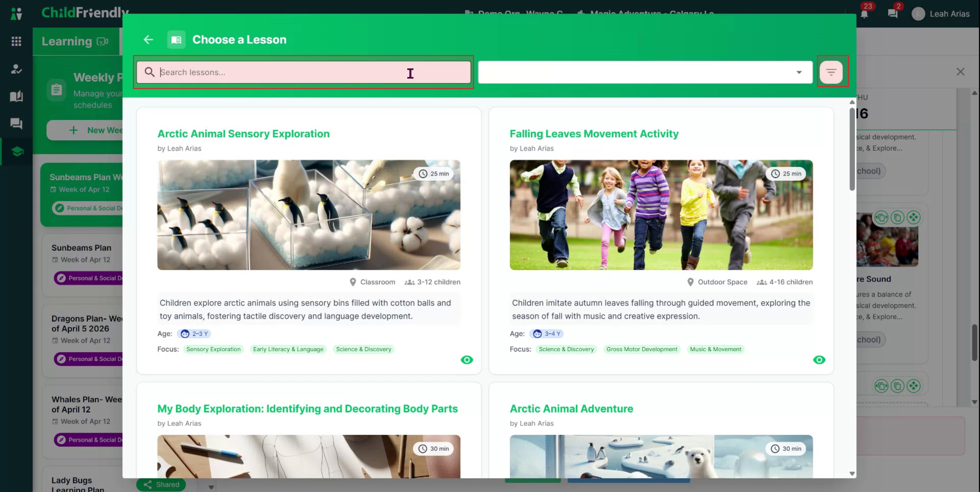This screenshot has height=492, width=980.
Task: Open the empty category dropdown next to search
Action: click(x=645, y=72)
